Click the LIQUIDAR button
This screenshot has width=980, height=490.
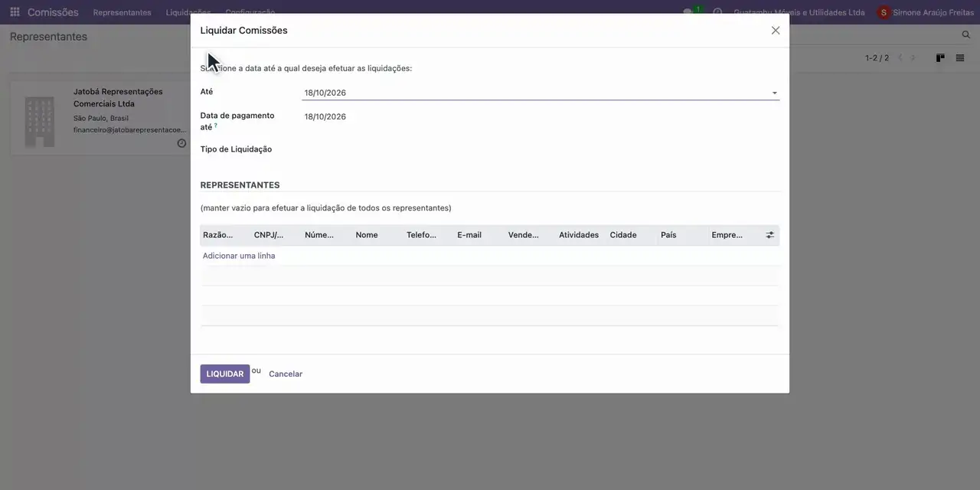[x=225, y=374]
